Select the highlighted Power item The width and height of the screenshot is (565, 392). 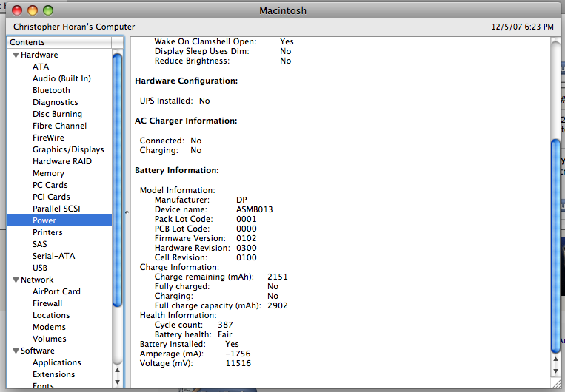coord(59,220)
